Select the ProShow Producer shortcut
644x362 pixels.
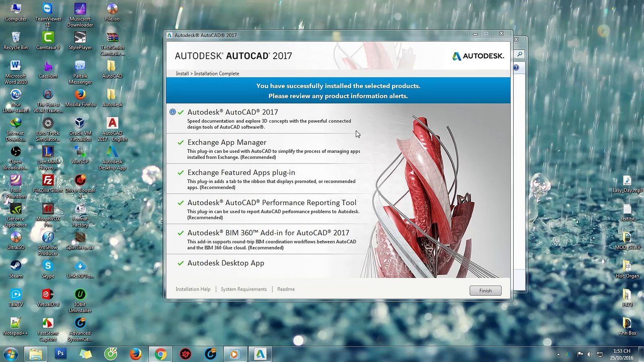click(48, 244)
